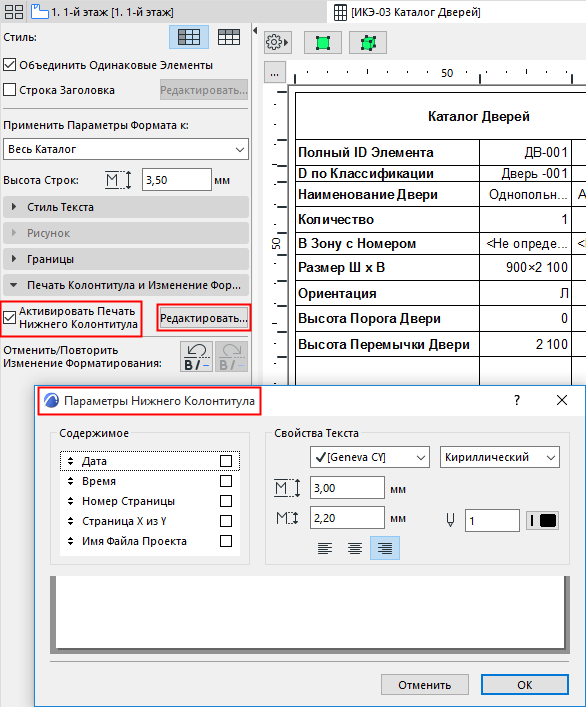This screenshot has height=707, width=586.
Task: Click the Высота Порога Двери label
Action: point(369,318)
